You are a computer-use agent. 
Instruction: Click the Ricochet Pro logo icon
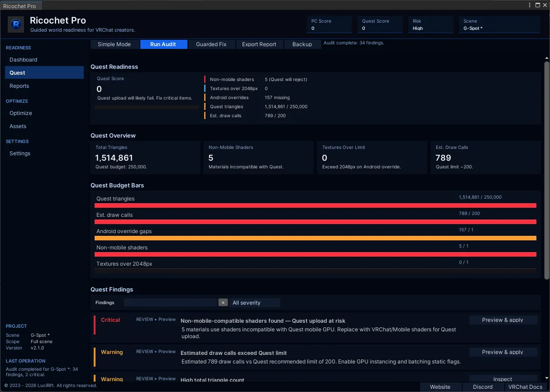pyautogui.click(x=16, y=24)
